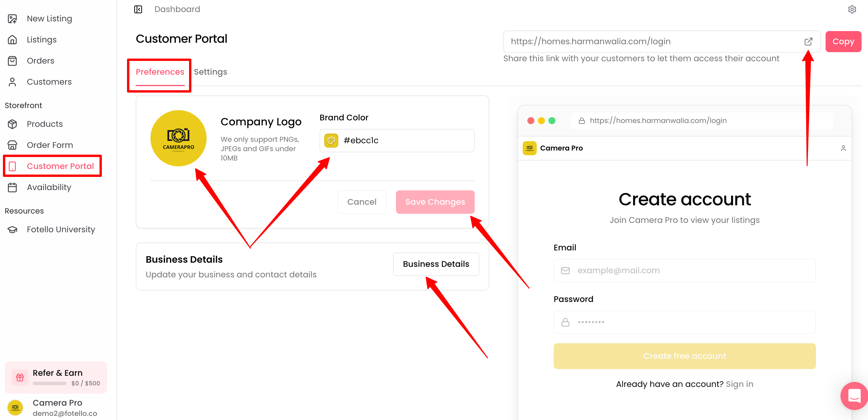Viewport: 868px width, 420px height.
Task: Click the Camera Pro company logo image
Action: [178, 138]
